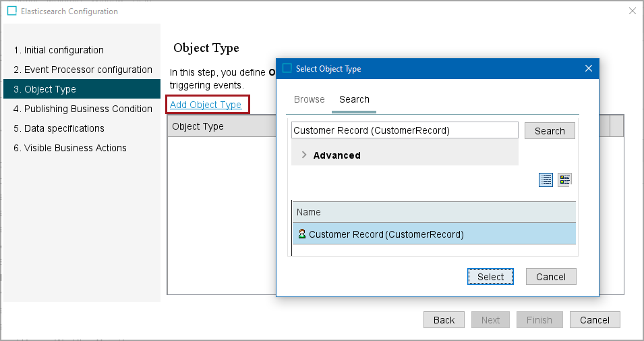The width and height of the screenshot is (644, 341).
Task: Cancel the Select Object Type dialog
Action: (551, 277)
